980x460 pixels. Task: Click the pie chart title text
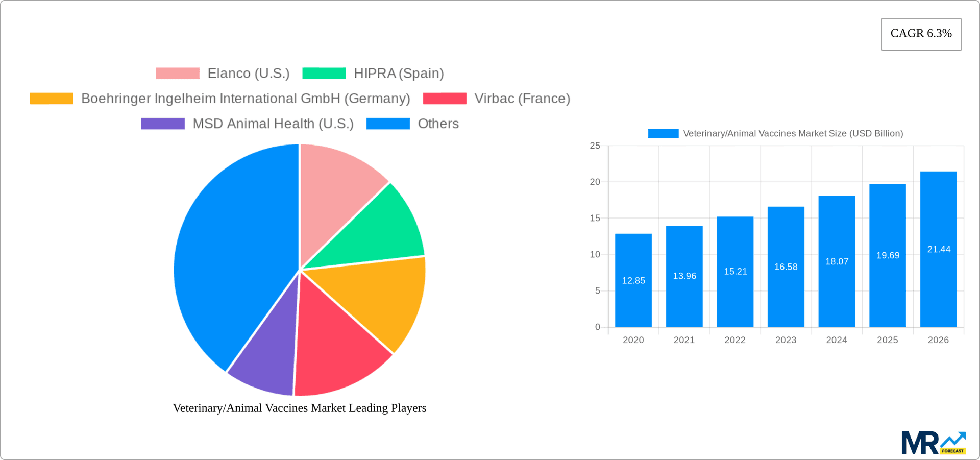(300, 408)
